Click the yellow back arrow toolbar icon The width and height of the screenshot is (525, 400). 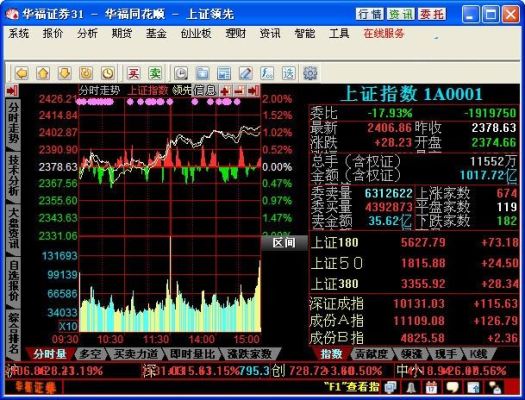[22, 73]
